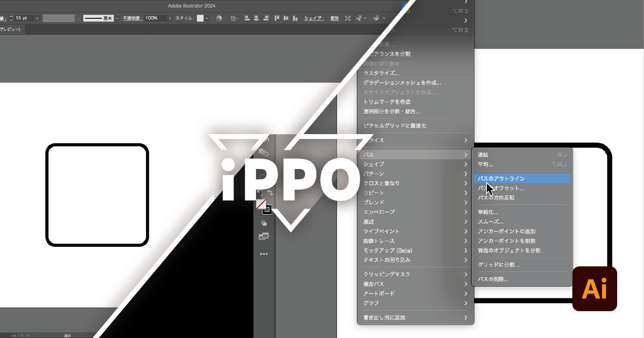Expand the 画像トレース submenu
The height and width of the screenshot is (338, 644).
pos(415,241)
